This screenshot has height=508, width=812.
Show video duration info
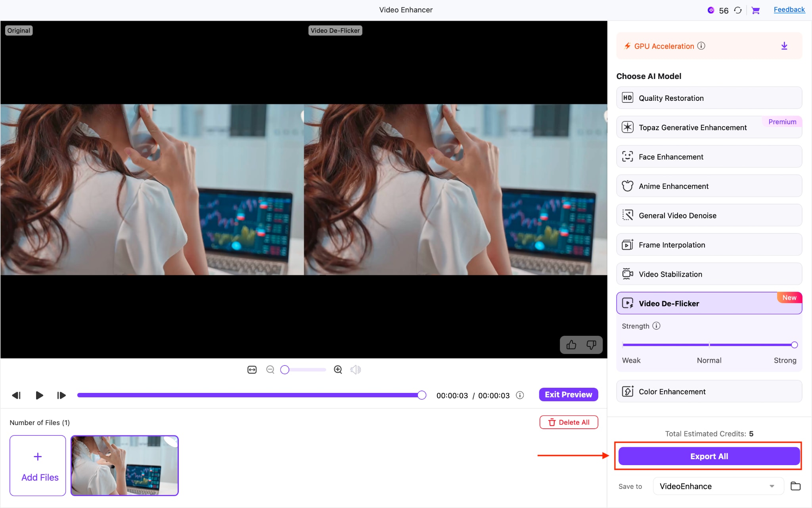520,395
